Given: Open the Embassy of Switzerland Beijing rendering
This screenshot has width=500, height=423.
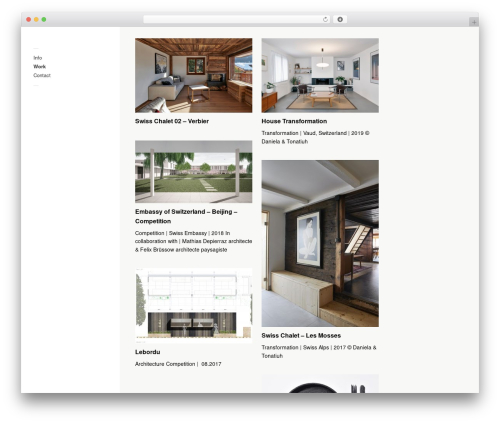Looking at the screenshot, I should [193, 172].
